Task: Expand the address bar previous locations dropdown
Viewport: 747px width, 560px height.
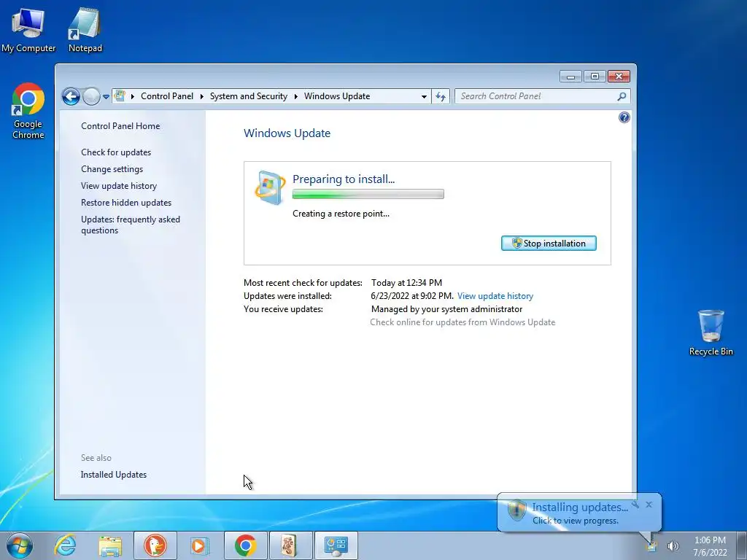Action: pos(424,97)
